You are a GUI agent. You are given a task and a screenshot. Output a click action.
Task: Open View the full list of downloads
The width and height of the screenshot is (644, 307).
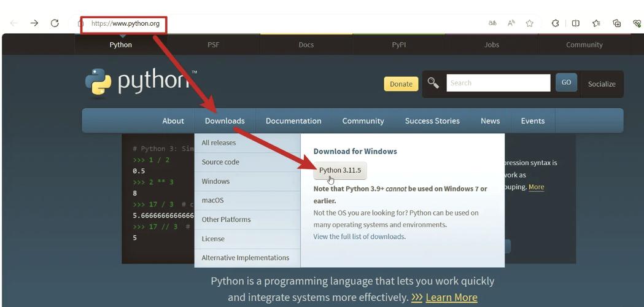pos(359,237)
